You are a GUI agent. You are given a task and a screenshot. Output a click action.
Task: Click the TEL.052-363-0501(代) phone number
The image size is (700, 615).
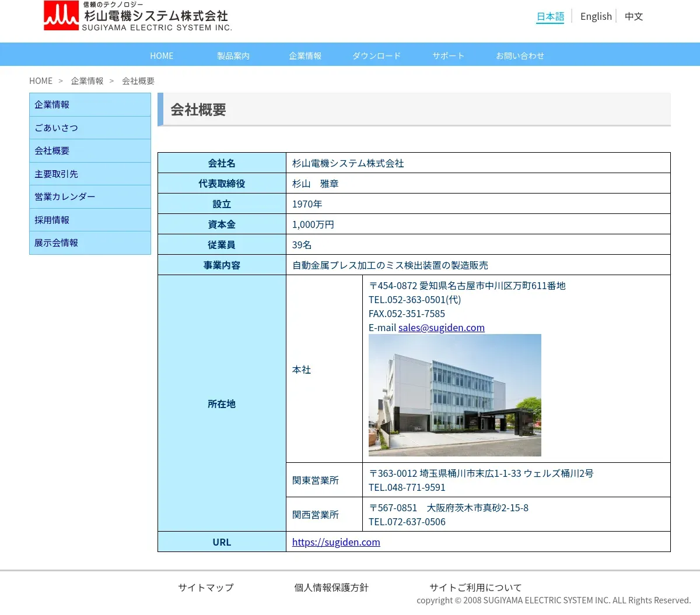pyautogui.click(x=415, y=300)
